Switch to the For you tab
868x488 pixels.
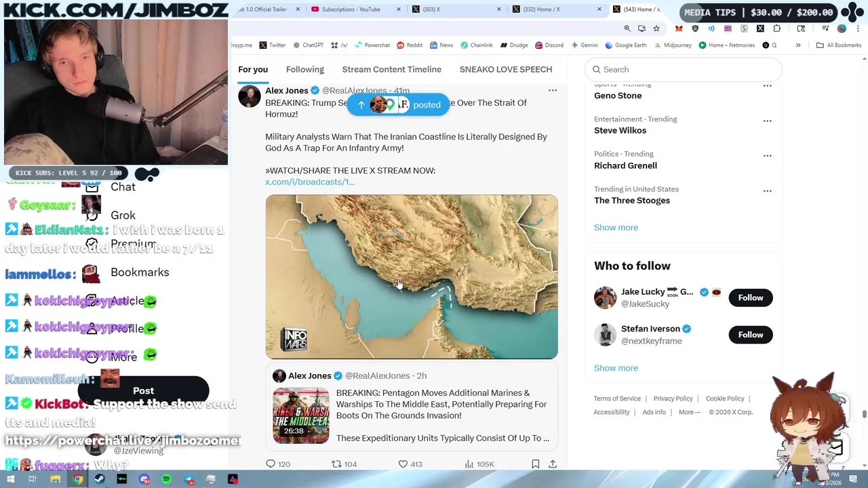pyautogui.click(x=253, y=69)
